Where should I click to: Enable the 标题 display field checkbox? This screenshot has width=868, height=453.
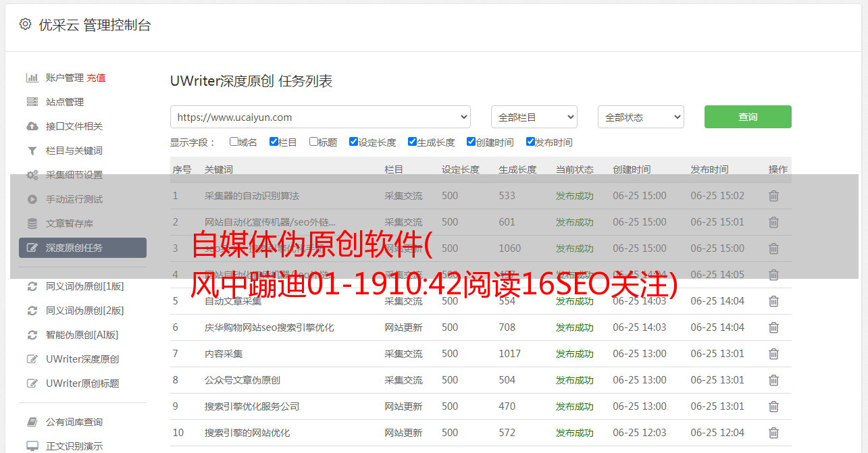point(313,142)
